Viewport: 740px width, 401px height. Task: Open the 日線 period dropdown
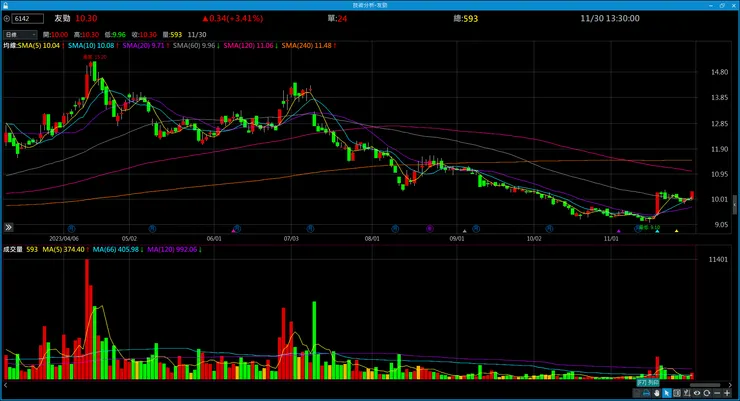(20, 35)
